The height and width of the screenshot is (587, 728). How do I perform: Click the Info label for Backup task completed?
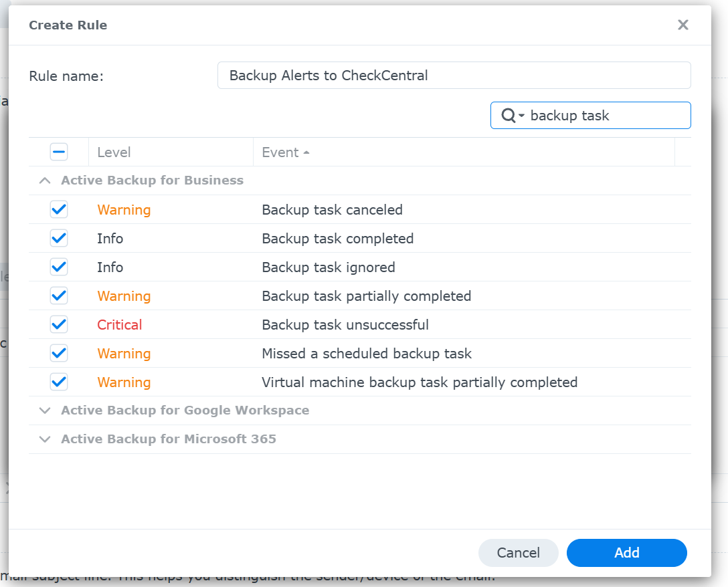click(x=110, y=239)
